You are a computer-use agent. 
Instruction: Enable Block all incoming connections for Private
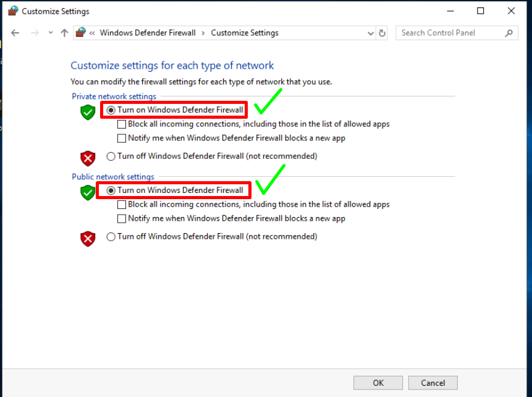pyautogui.click(x=122, y=124)
